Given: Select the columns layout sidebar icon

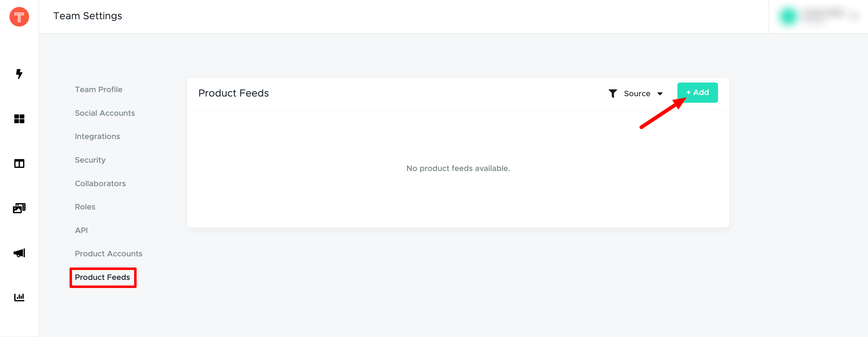Looking at the screenshot, I should [19, 164].
